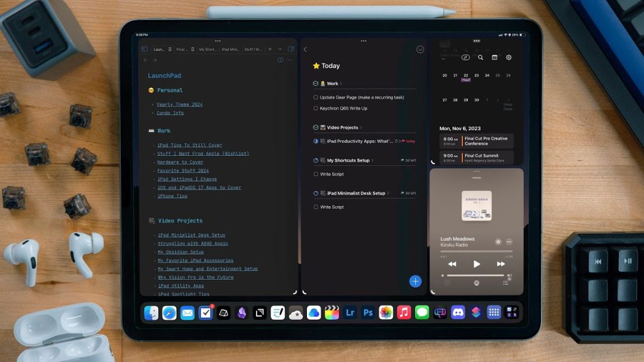644x362 pixels.
Task: Seek within the Lush Meadows progress bar
Action: pos(477,251)
